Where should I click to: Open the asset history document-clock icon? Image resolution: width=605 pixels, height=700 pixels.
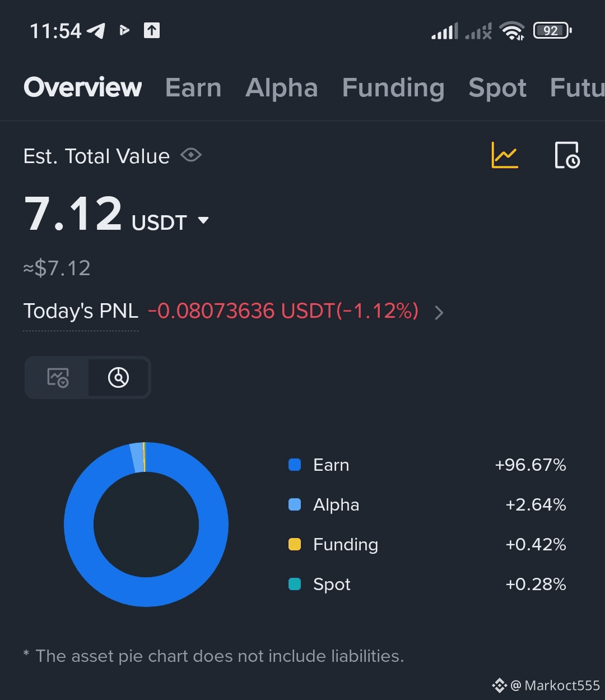pyautogui.click(x=567, y=155)
